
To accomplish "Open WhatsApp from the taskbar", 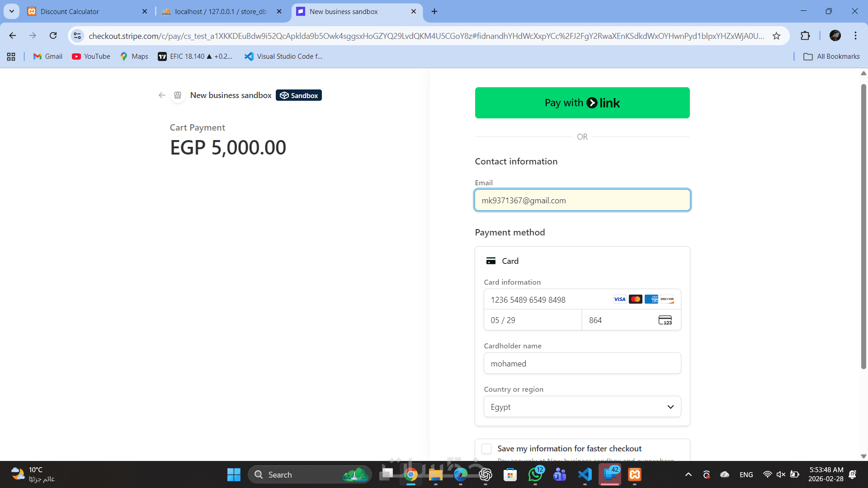I will coord(535,474).
